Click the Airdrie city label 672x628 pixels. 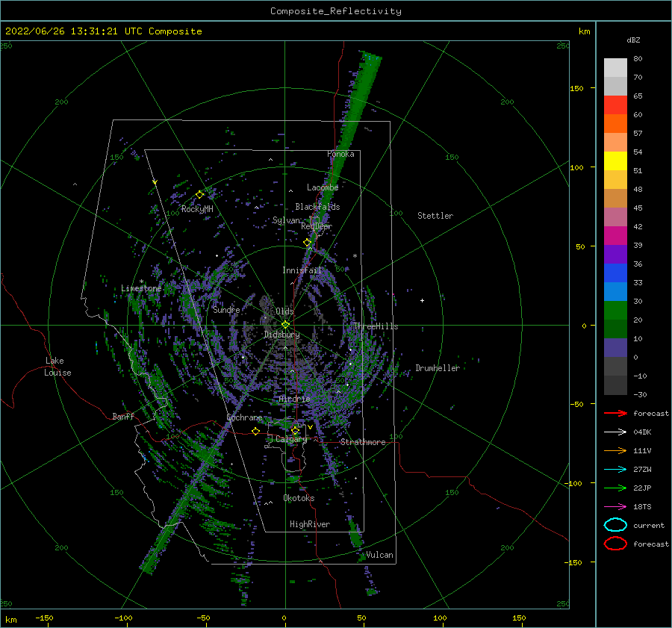[294, 399]
